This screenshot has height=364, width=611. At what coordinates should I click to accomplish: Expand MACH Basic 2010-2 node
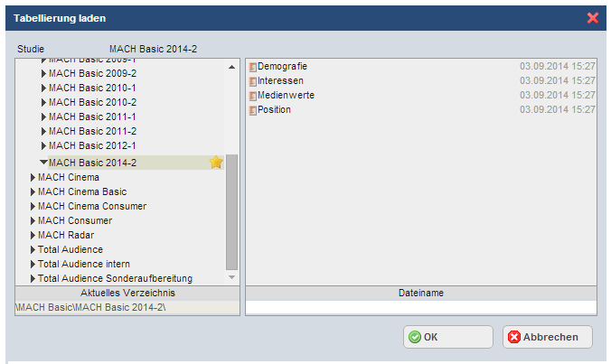coord(43,102)
